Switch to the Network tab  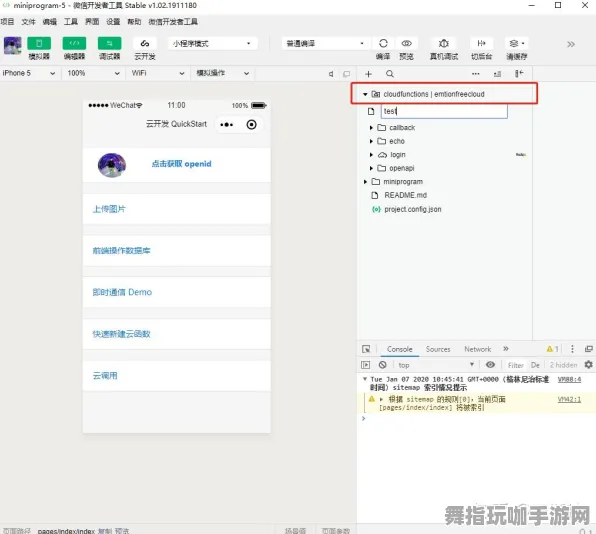[x=477, y=349]
